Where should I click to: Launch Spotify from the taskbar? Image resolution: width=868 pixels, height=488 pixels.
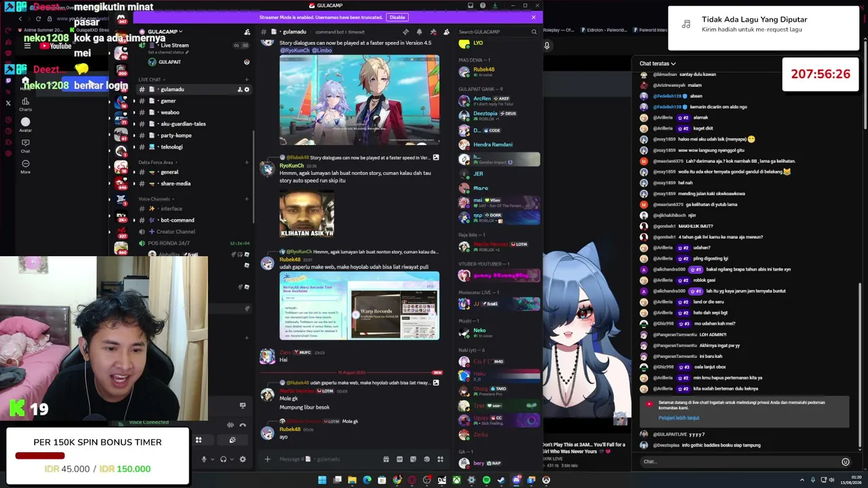486,481
